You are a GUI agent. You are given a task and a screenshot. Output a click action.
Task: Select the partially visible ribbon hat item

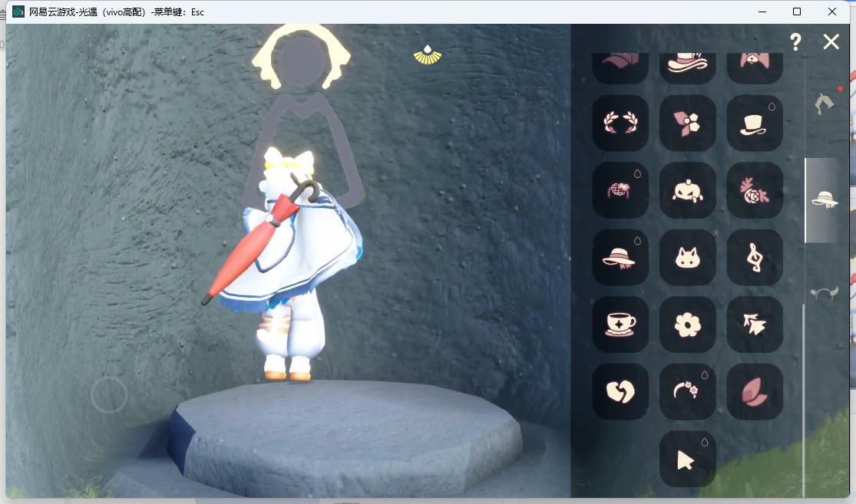click(687, 68)
